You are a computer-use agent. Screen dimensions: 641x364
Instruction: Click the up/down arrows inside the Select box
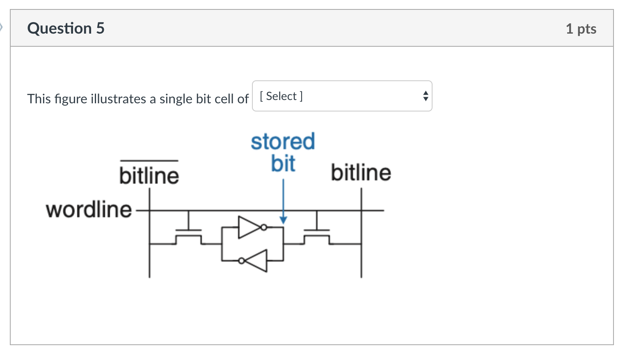[426, 96]
